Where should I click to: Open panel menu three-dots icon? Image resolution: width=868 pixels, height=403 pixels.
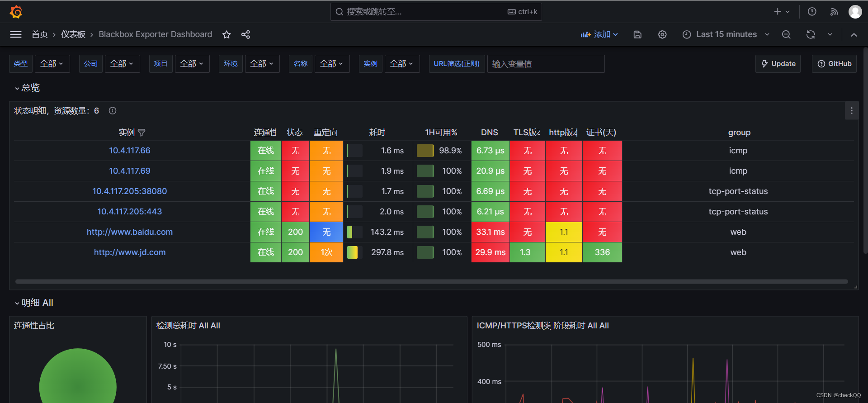click(852, 111)
